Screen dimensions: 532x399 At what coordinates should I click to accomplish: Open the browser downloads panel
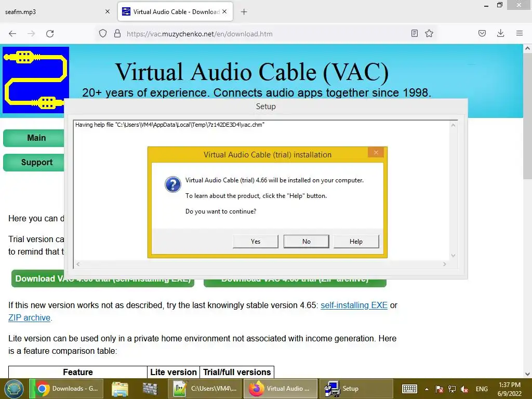(500, 33)
